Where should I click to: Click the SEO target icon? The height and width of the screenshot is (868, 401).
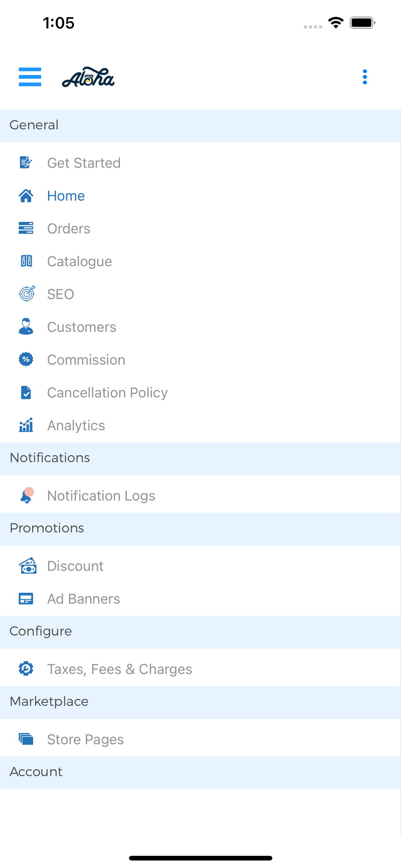[27, 293]
